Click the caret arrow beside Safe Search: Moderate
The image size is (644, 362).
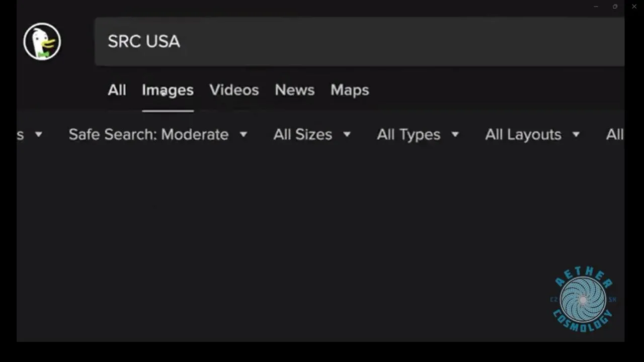244,134
